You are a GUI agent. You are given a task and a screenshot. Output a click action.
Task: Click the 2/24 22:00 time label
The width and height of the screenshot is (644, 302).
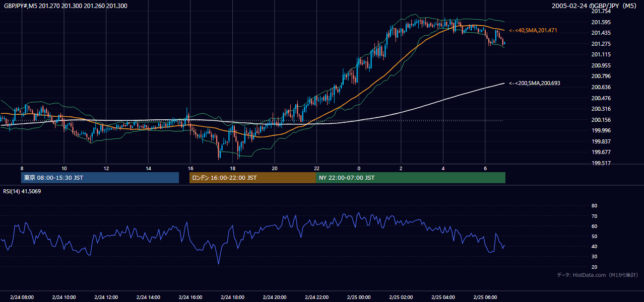(x=316, y=297)
